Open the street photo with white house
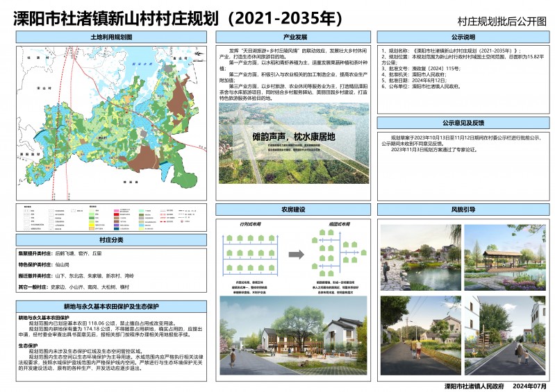Viewport: 555px width, 392px height. tap(505, 336)
